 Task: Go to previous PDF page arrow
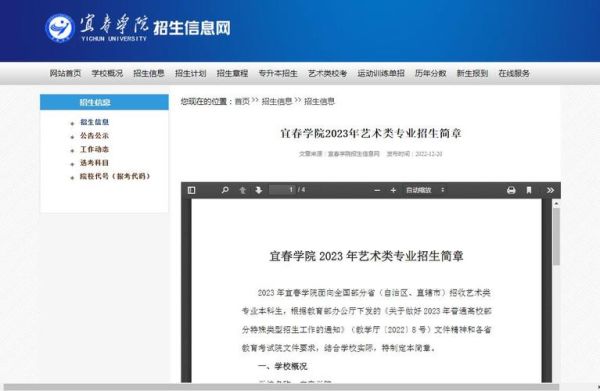pos(242,190)
